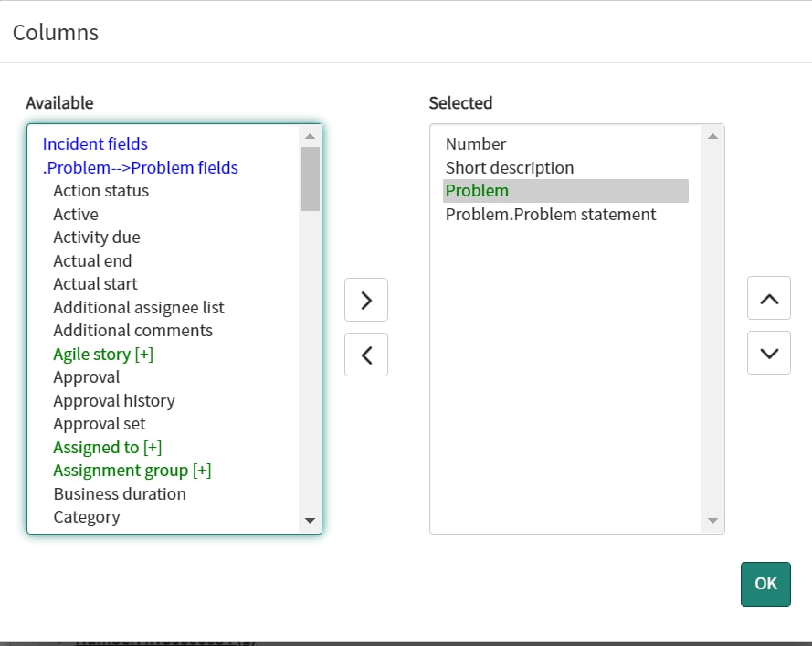Click the right arrow to add a field
This screenshot has width=812, height=646.
pos(365,300)
